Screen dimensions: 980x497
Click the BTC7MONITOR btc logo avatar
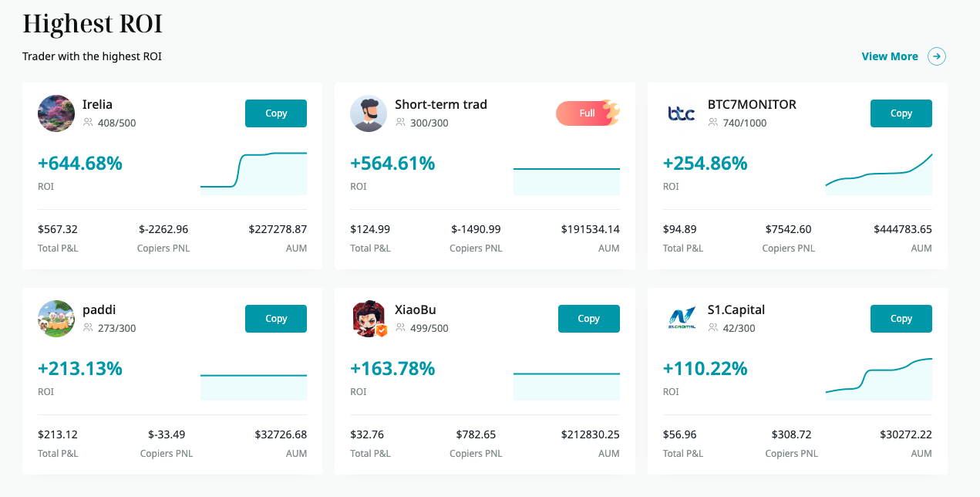pos(681,112)
